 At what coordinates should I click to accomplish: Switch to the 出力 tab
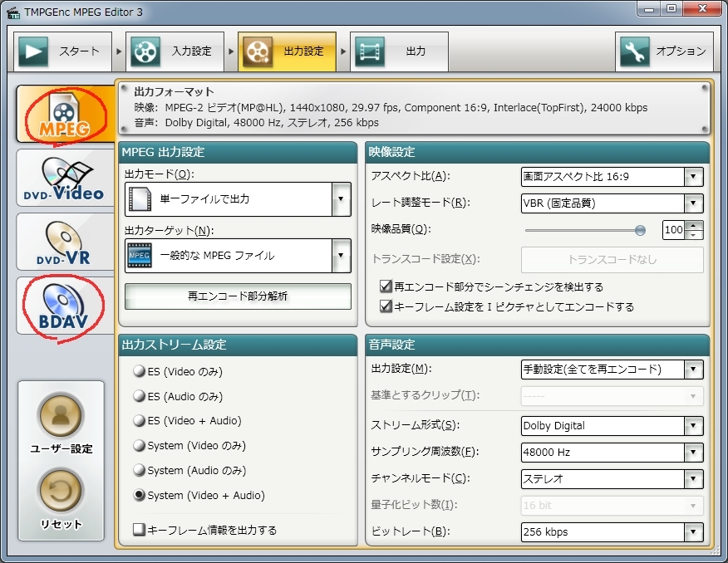point(399,51)
